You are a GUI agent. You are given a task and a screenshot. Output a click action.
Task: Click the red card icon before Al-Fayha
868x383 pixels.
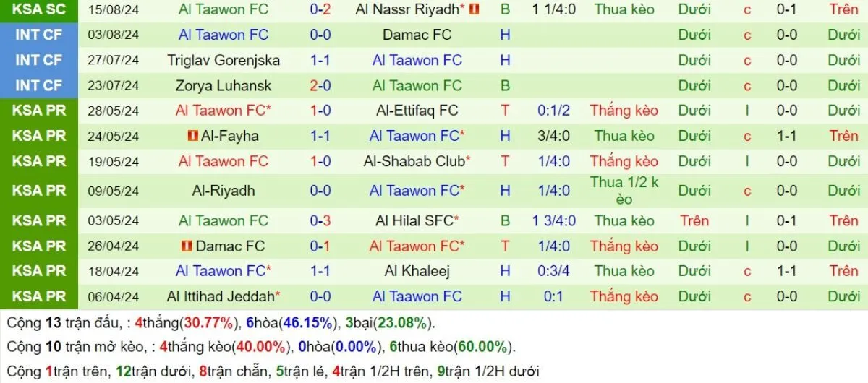[x=193, y=136]
